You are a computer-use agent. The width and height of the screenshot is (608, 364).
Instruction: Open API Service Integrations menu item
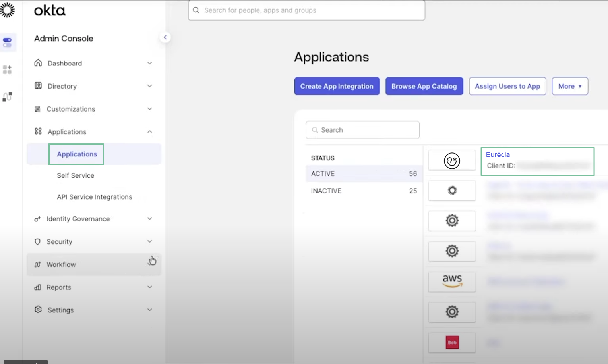tap(94, 197)
